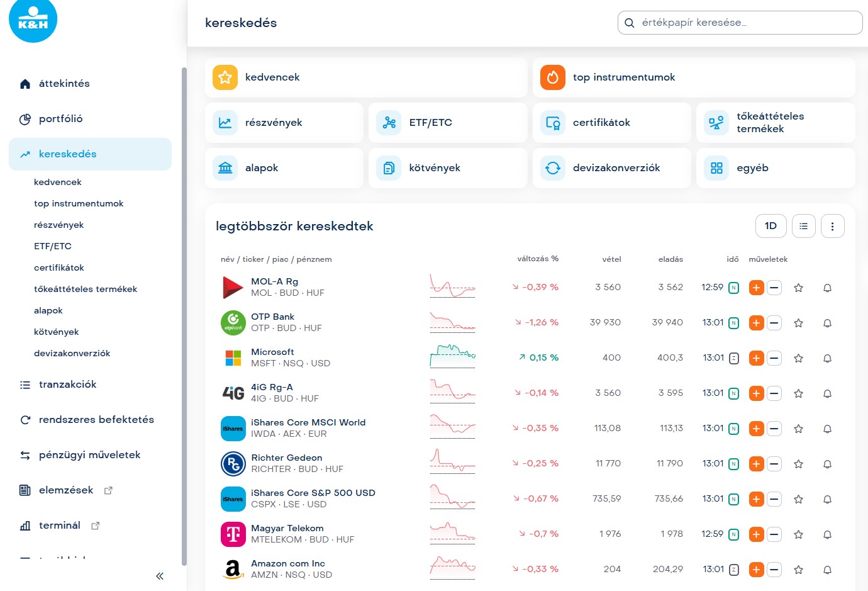868x591 pixels.
Task: Click the sell minus icon for OTP Bank
Action: [x=774, y=323]
